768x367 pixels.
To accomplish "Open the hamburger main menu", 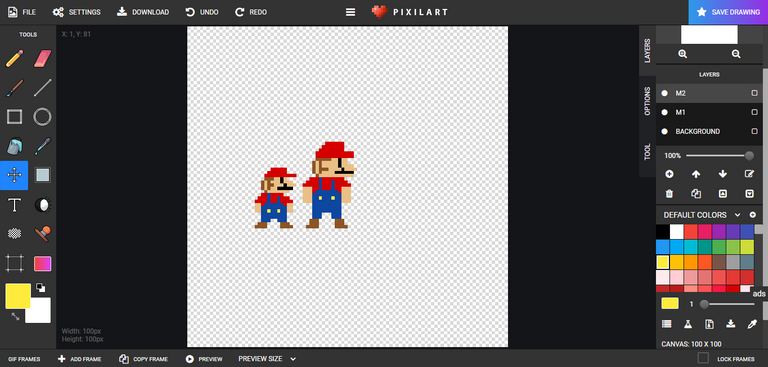I will tap(350, 12).
